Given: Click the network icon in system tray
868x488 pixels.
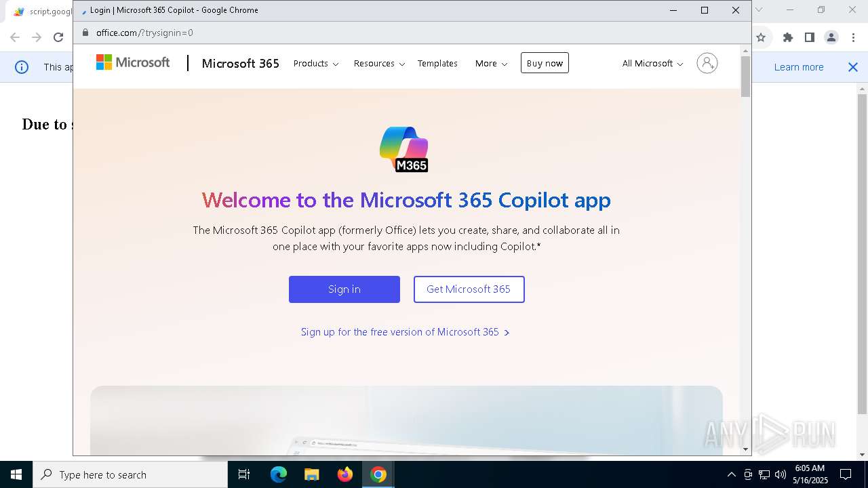Looking at the screenshot, I should point(764,474).
